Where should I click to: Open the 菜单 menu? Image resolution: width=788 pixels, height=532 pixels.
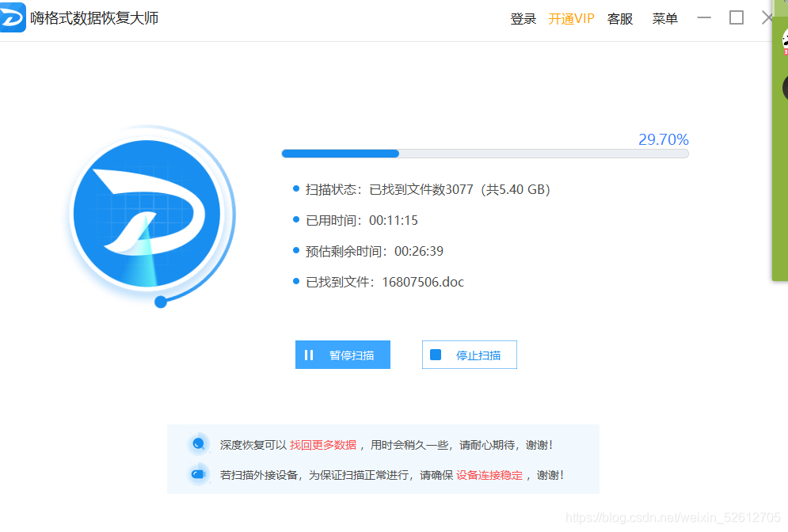coord(665,19)
